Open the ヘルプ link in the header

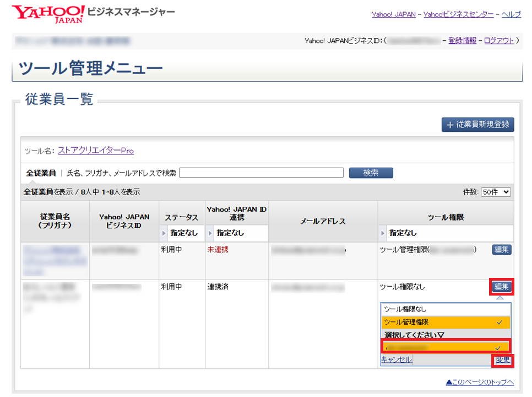point(511,14)
